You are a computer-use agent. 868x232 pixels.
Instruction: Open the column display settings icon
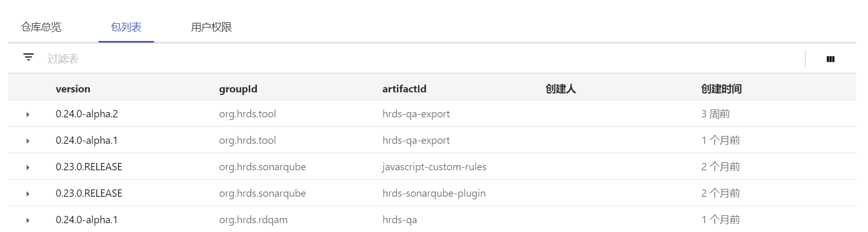tap(830, 59)
